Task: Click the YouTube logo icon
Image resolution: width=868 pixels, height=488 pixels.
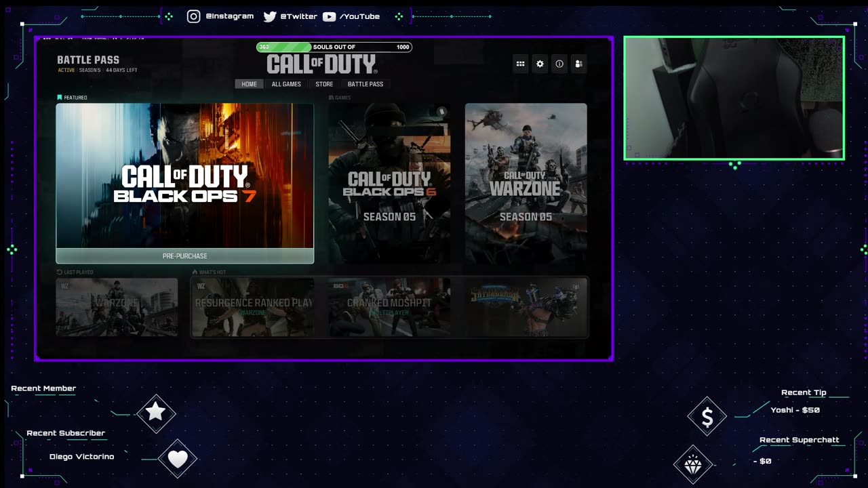Action: 329,16
